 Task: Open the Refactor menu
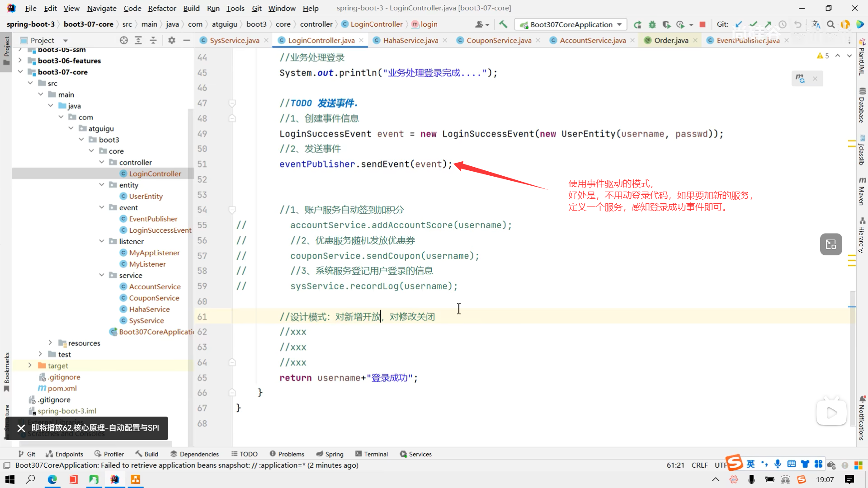coord(162,8)
